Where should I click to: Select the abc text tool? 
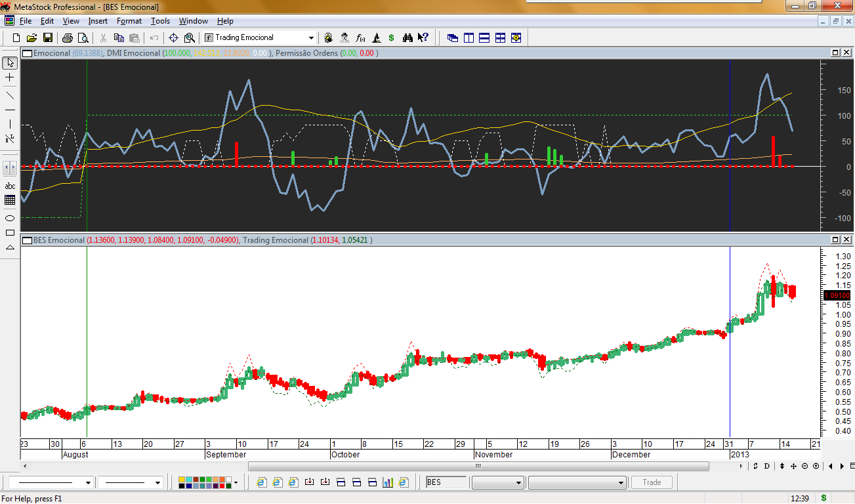pos(10,186)
